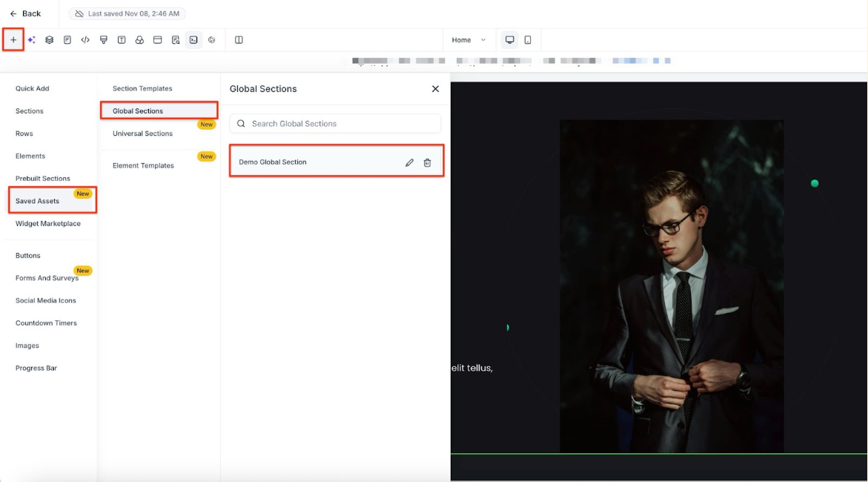Toggle the split-view layout icon

click(x=239, y=40)
